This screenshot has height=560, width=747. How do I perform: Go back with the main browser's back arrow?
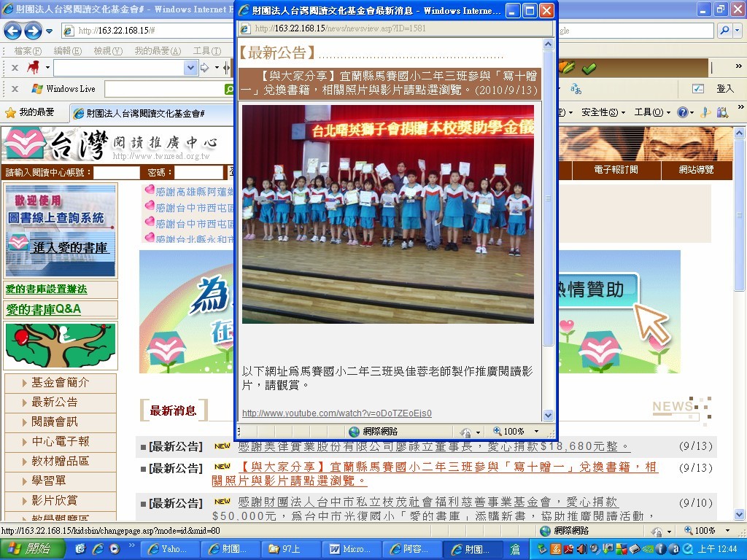click(13, 31)
